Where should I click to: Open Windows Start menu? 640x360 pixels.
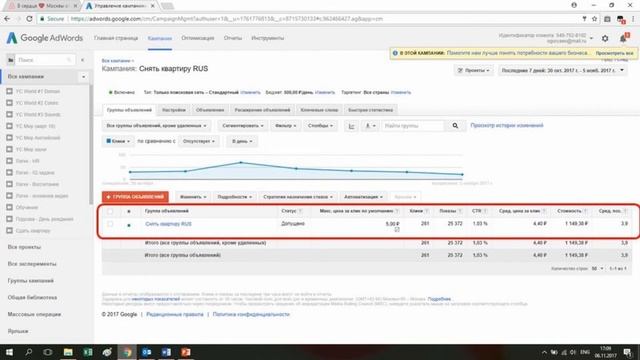click(x=9, y=352)
